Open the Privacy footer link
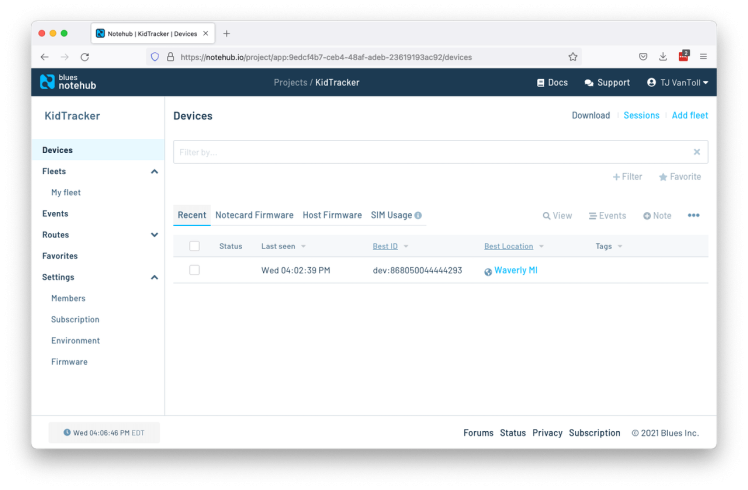The height and width of the screenshot is (490, 748). coord(547,433)
